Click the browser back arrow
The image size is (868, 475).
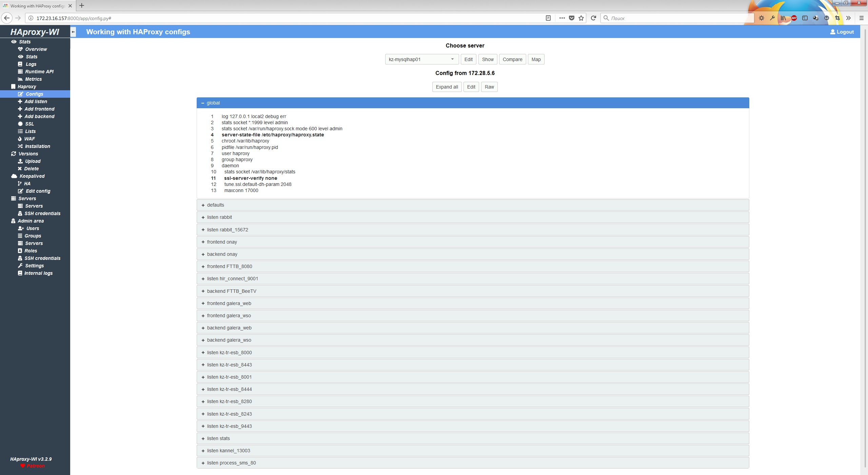tap(7, 18)
